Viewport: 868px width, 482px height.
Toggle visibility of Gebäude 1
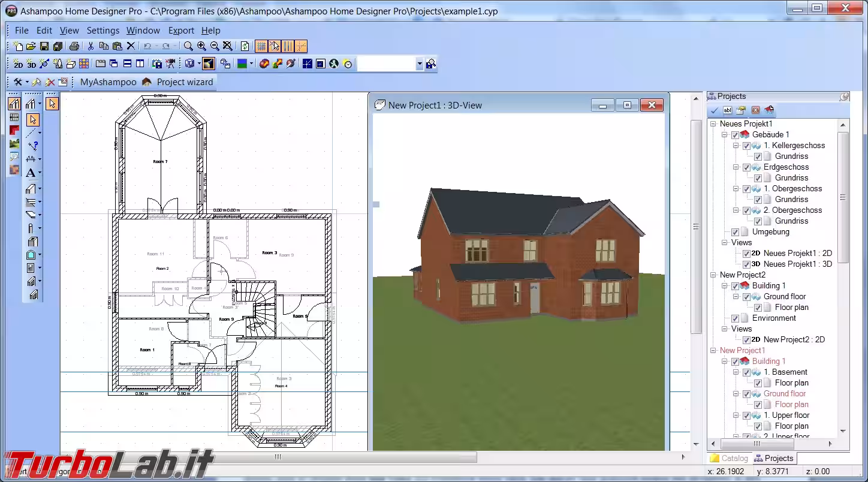(736, 135)
